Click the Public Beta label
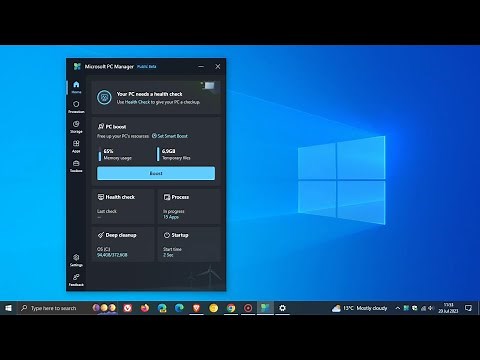The height and width of the screenshot is (360, 480). [147, 67]
